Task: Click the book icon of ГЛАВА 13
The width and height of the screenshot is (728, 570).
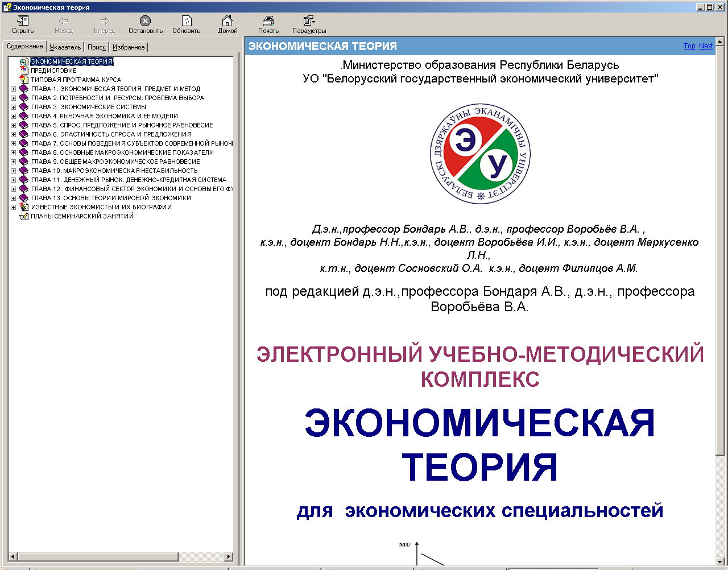Action: (x=24, y=198)
